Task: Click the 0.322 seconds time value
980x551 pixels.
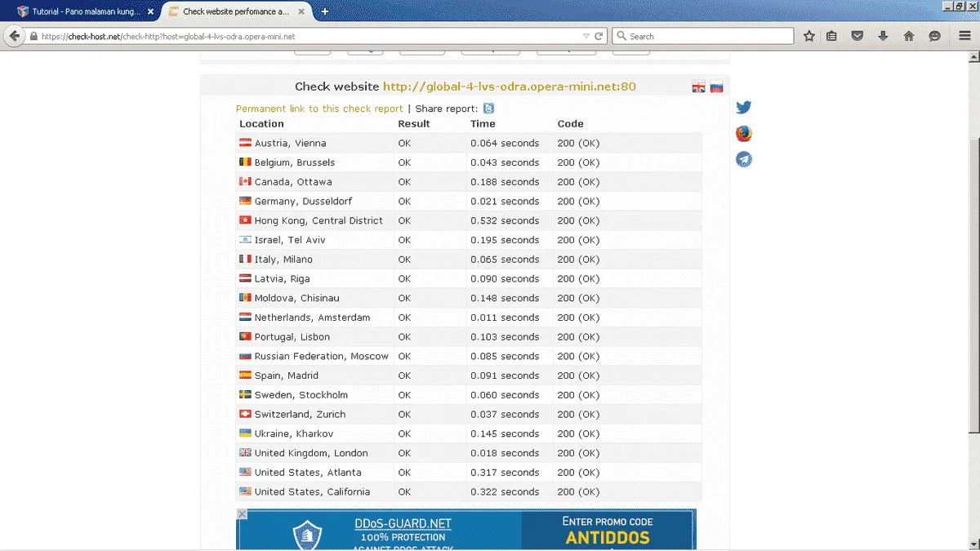Action: click(x=505, y=491)
